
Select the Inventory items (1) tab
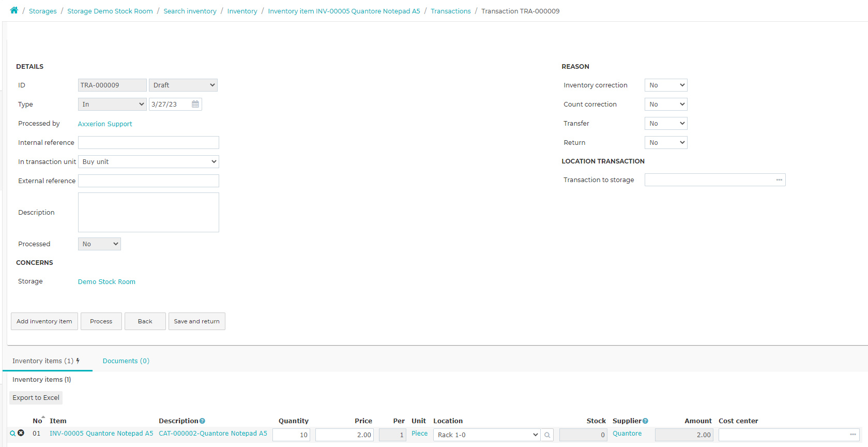point(45,361)
